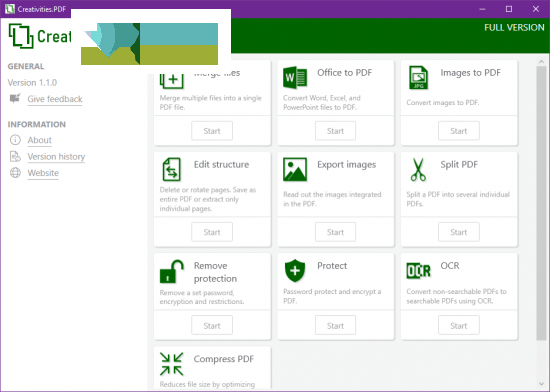This screenshot has height=392, width=550.
Task: Start the OCR tool
Action: [x=458, y=326]
